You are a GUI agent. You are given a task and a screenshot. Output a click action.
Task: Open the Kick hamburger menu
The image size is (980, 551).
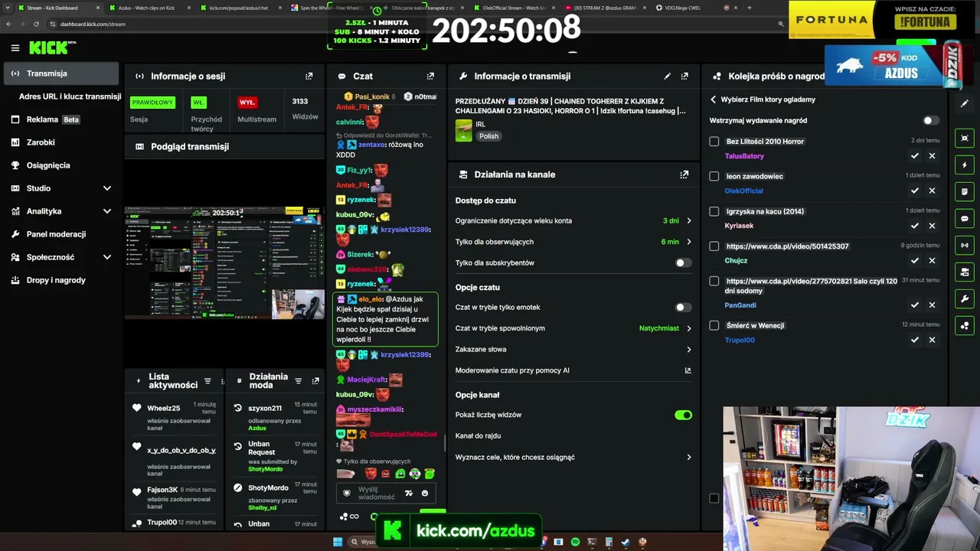coord(15,48)
